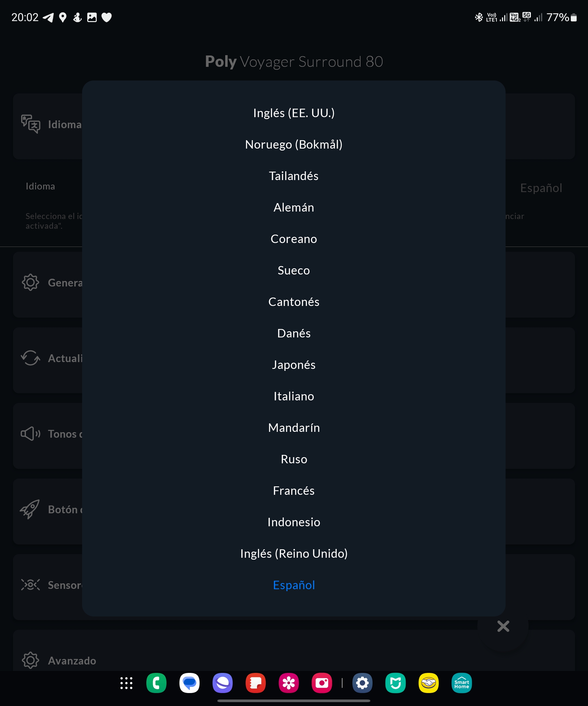Click the Idioma translation icon
588x706 pixels.
31,124
